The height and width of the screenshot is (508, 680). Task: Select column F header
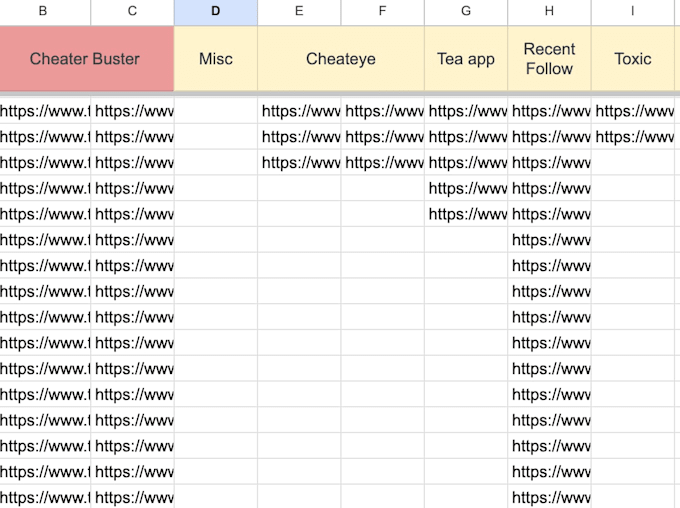coord(382,12)
